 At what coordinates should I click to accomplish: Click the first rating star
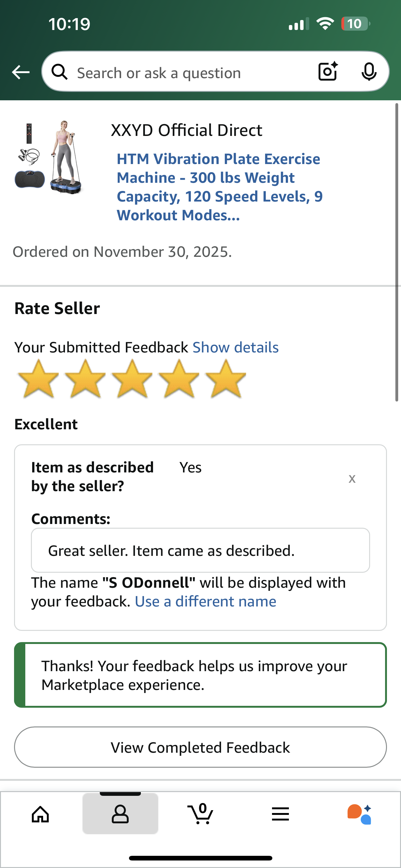[38, 379]
